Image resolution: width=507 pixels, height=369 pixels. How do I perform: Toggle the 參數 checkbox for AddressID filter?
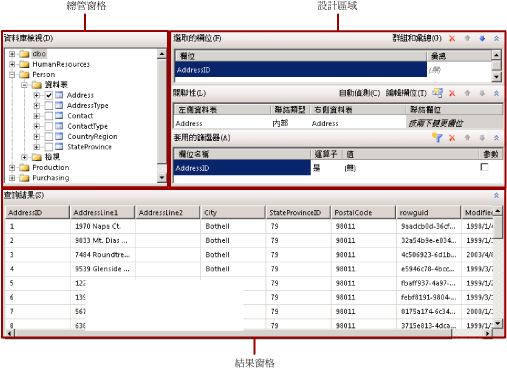click(x=484, y=167)
